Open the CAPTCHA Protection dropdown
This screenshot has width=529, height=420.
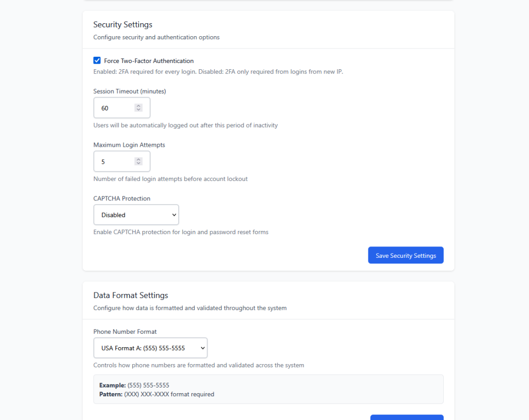[136, 214]
